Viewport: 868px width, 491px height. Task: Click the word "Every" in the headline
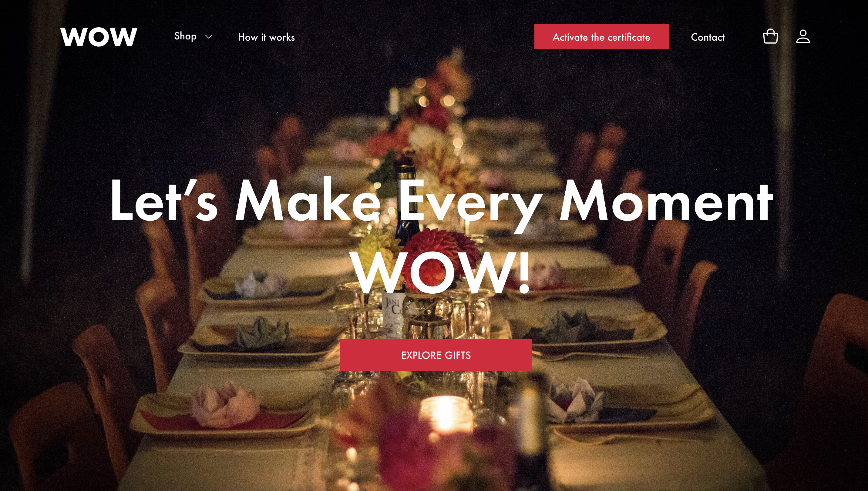pyautogui.click(x=471, y=204)
